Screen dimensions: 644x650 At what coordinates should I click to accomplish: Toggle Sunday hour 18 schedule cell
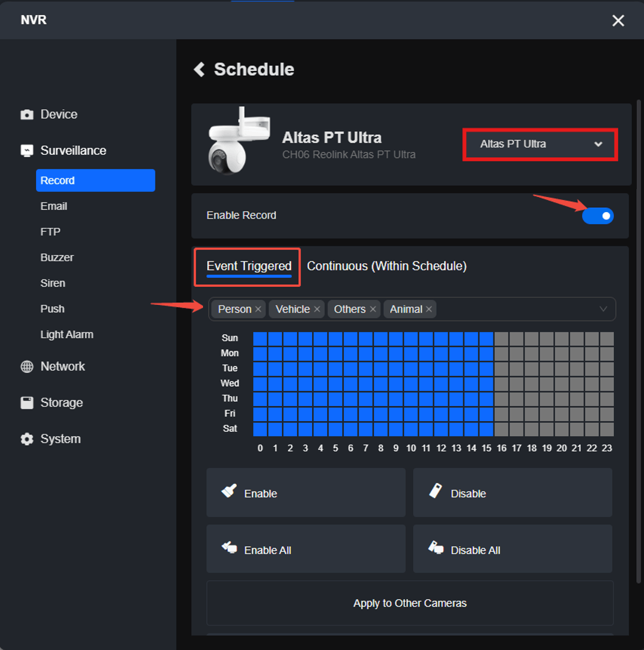pos(531,339)
